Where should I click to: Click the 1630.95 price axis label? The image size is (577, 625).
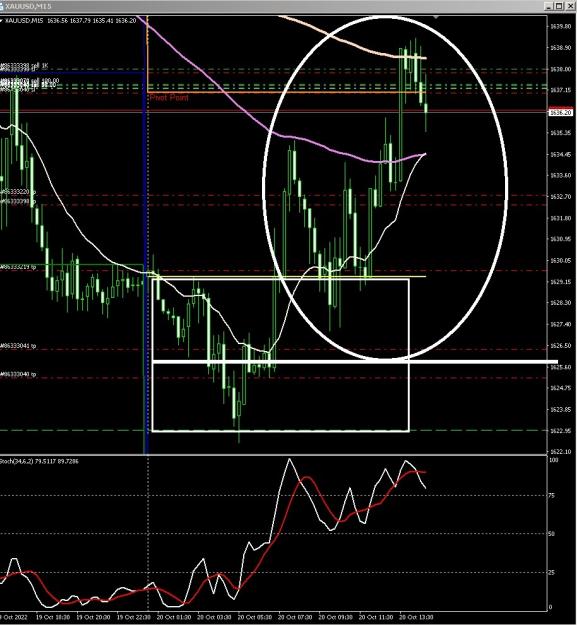pyautogui.click(x=563, y=239)
